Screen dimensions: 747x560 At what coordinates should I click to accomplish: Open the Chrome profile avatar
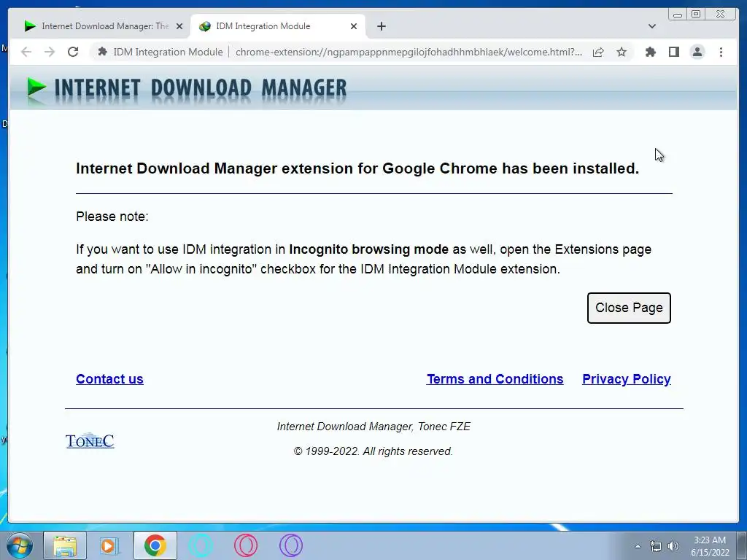point(697,52)
